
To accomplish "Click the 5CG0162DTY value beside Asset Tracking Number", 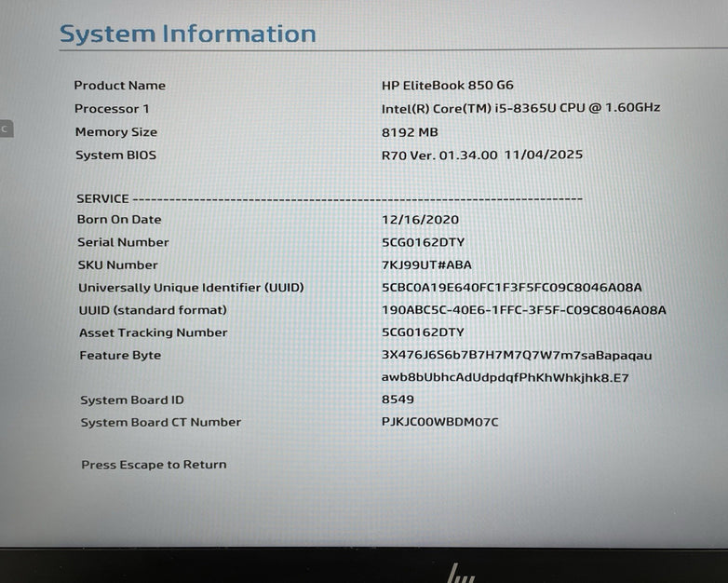I will (423, 332).
